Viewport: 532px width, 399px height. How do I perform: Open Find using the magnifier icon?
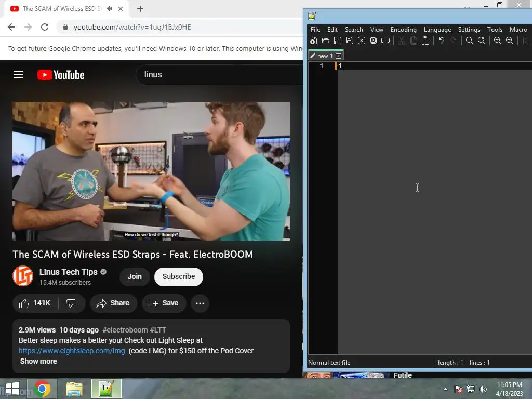pos(470,41)
